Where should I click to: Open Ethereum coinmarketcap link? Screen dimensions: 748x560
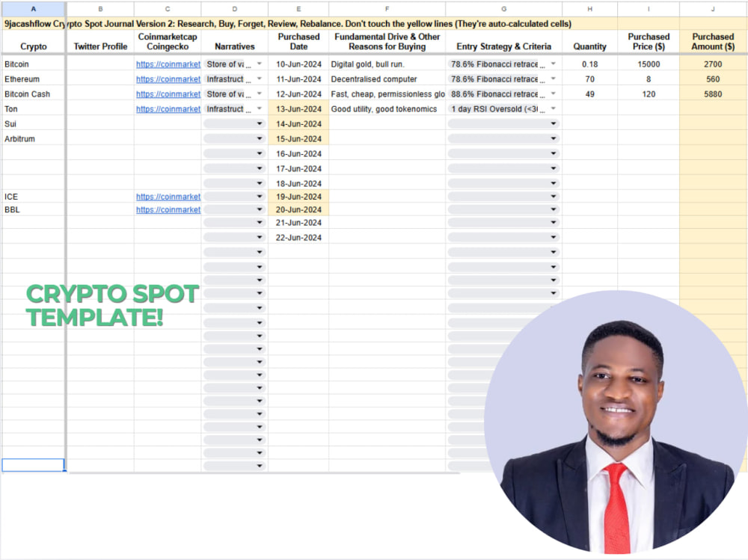(168, 79)
